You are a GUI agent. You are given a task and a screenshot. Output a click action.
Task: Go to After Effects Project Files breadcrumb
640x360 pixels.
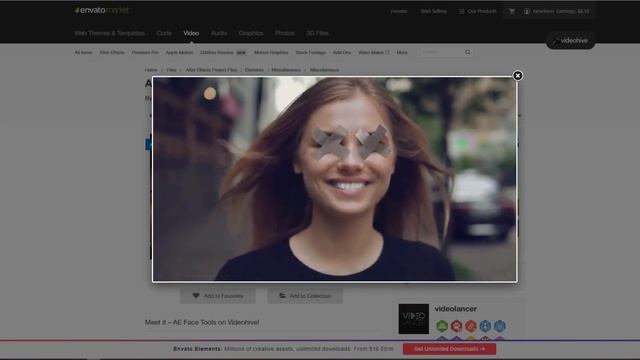(211, 70)
